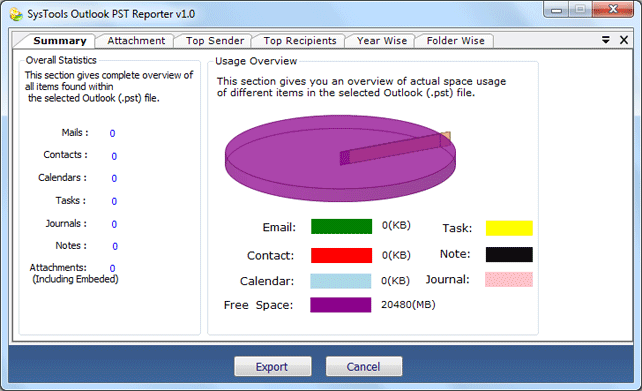The image size is (642, 391).
Task: Switch to the Summary tab
Action: (x=60, y=41)
